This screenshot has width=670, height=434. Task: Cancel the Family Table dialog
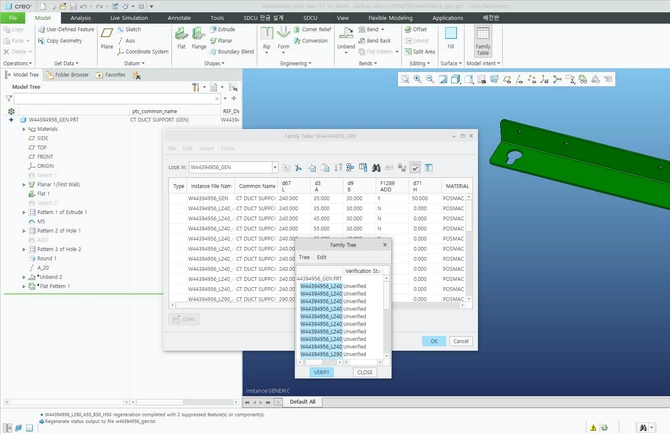coord(461,341)
